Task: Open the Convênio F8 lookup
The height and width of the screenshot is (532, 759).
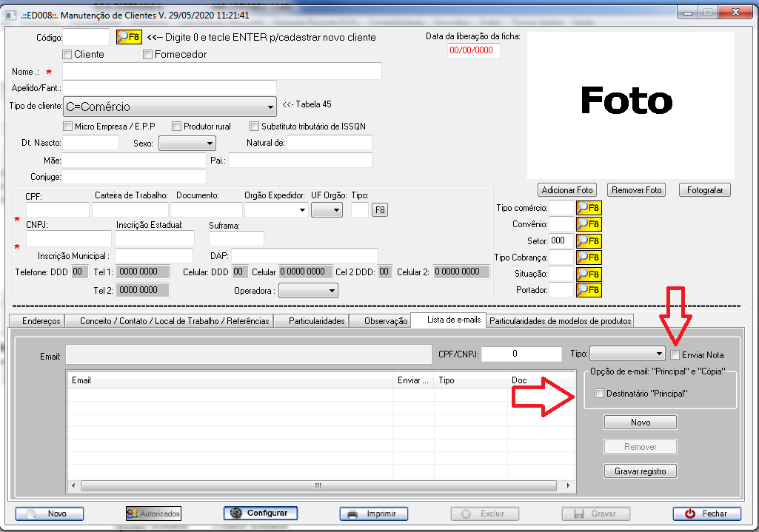Action: (x=588, y=224)
